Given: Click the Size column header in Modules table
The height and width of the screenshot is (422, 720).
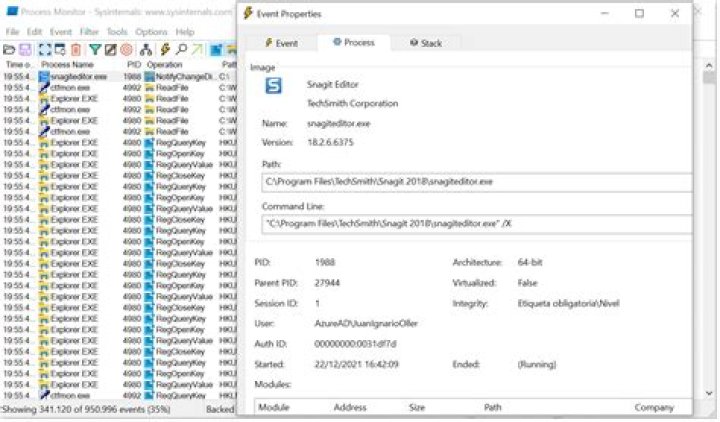Looking at the screenshot, I should tap(416, 407).
